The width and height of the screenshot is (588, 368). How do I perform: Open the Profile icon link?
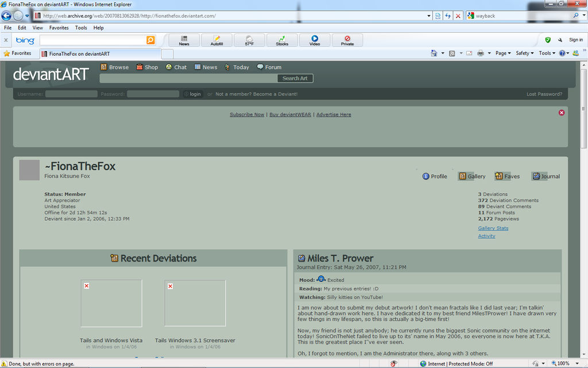coord(435,176)
